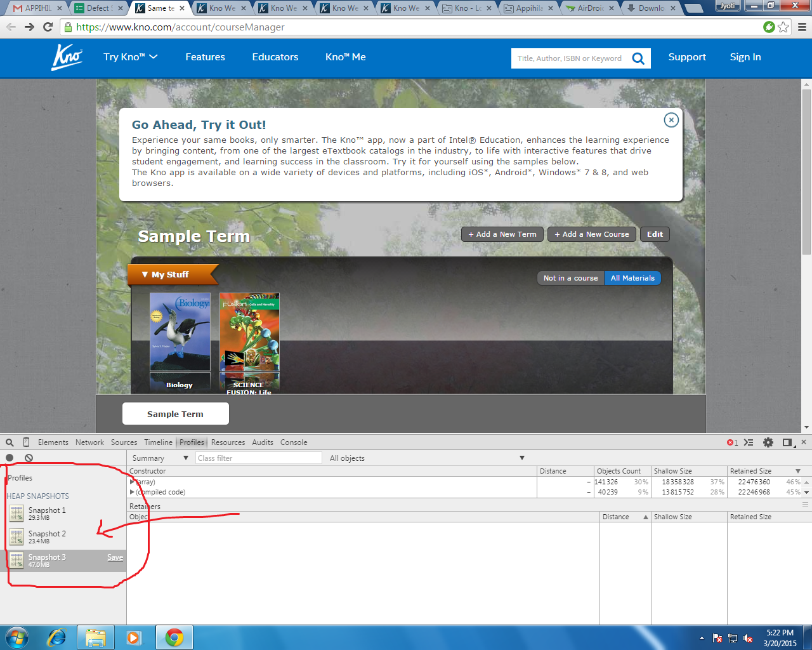This screenshot has width=812, height=650.
Task: Save Snapshot 3 via Save link
Action: point(115,557)
